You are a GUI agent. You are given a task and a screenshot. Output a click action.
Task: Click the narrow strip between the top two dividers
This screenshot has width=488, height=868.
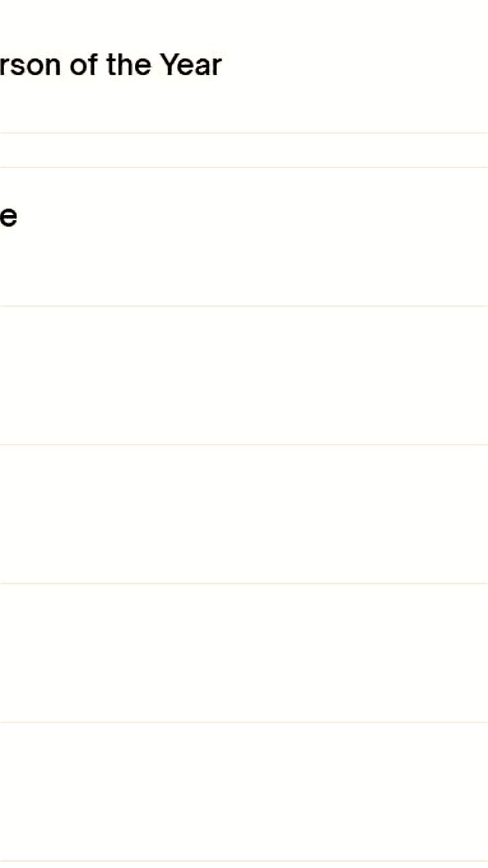coord(244,151)
